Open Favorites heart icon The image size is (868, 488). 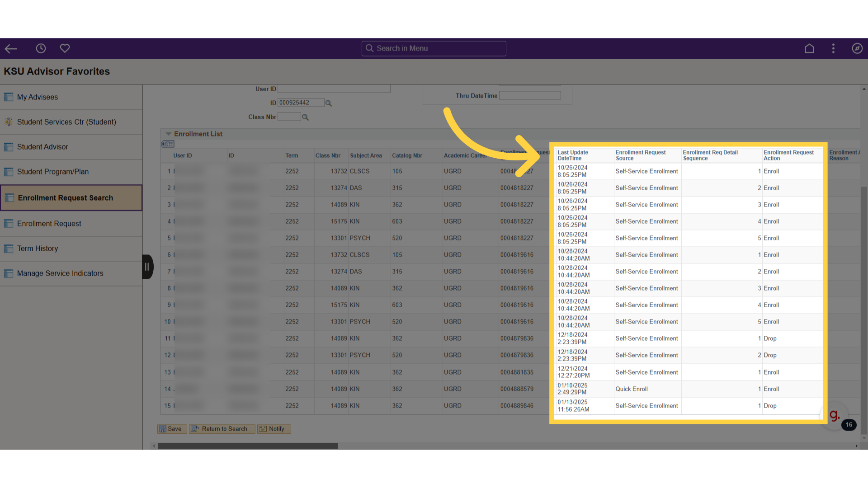65,48
